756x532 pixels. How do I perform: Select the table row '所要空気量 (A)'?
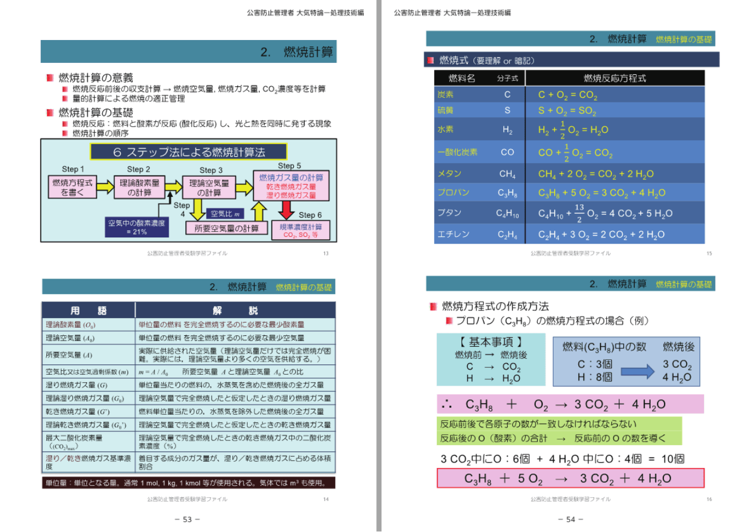coord(189,355)
